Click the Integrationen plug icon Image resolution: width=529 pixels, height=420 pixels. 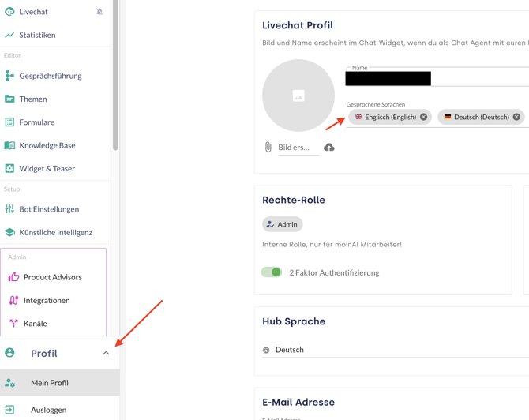pyautogui.click(x=13, y=300)
